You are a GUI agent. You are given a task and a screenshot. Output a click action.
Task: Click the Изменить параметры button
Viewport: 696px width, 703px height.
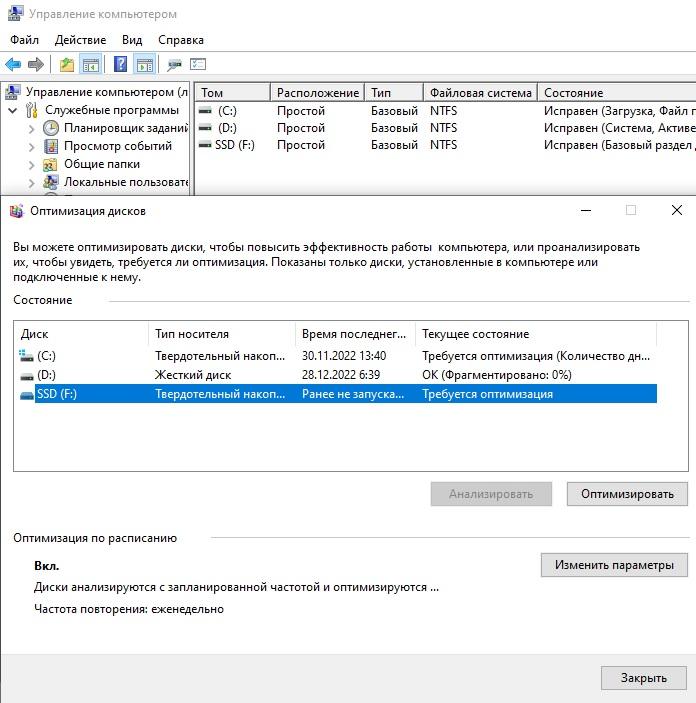point(614,564)
